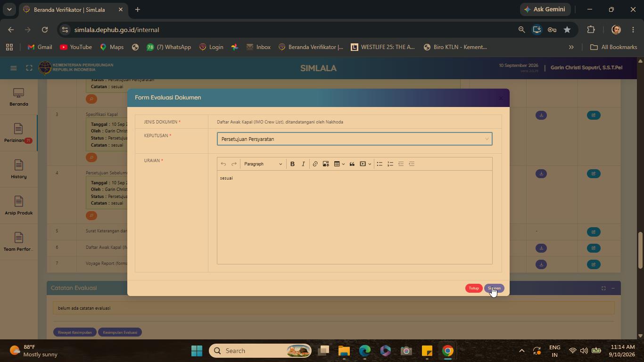Toggle italic formatting in the Uraian editor

coord(303,164)
